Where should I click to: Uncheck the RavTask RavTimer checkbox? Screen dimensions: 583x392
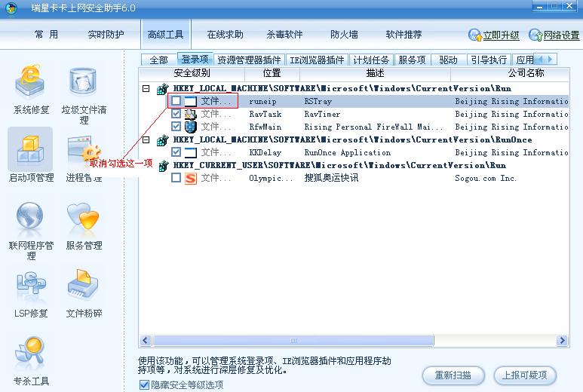click(176, 114)
